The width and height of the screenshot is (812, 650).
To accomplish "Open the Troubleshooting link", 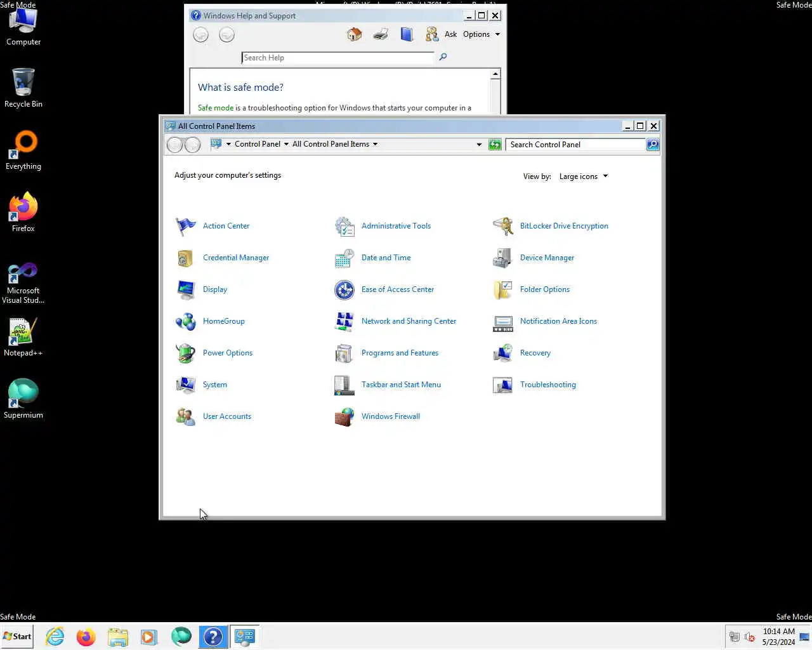I will tap(548, 385).
